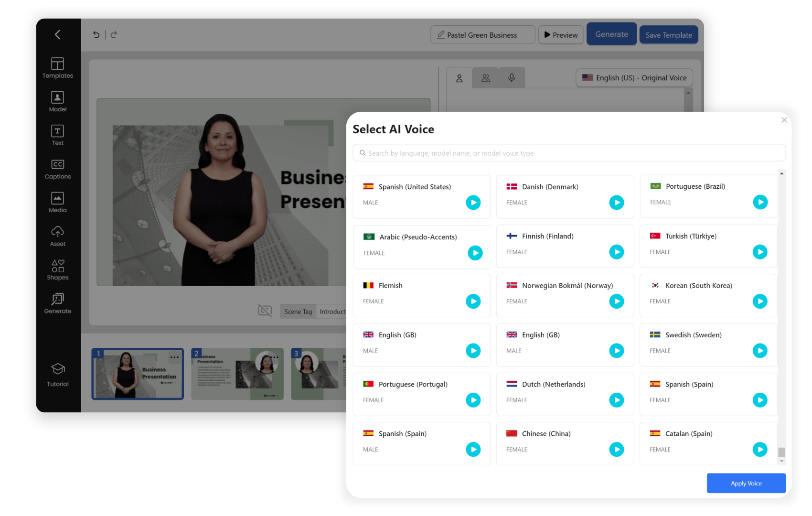Click the blue Generate button
812x516 pixels.
(611, 34)
